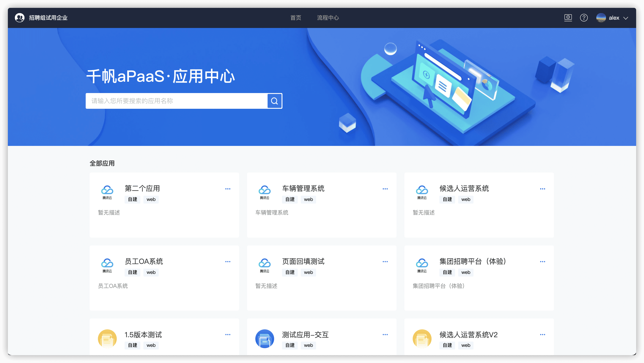Open the 集团招聘平台（体验）app title
Image resolution: width=644 pixels, height=363 pixels.
coord(473,261)
